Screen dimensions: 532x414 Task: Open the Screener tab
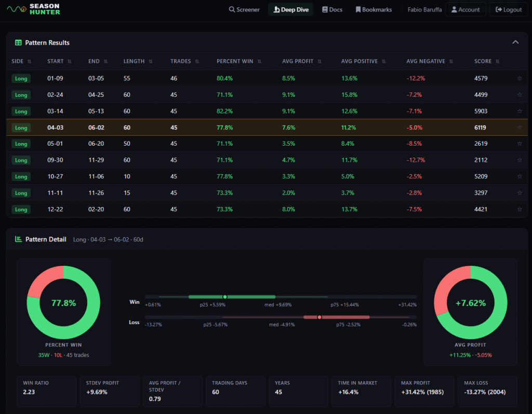(x=244, y=9)
